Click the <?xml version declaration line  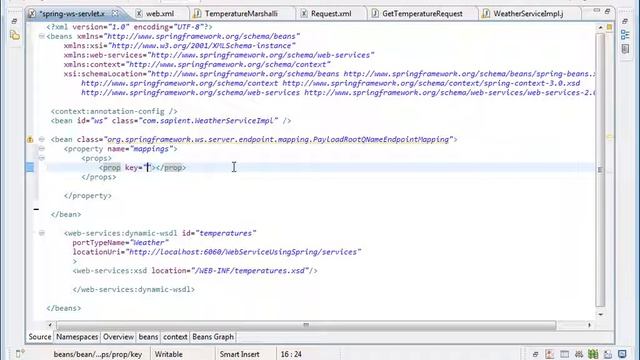pyautogui.click(x=129, y=27)
